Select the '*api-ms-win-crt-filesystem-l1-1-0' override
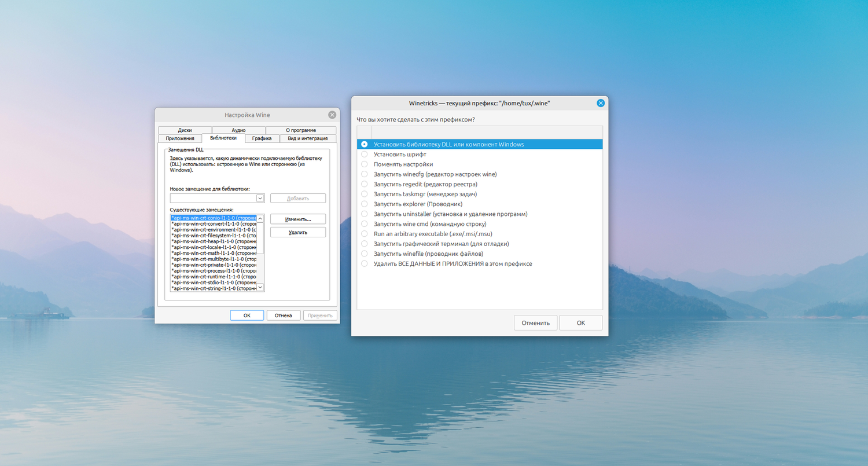This screenshot has height=466, width=868. pyautogui.click(x=214, y=236)
